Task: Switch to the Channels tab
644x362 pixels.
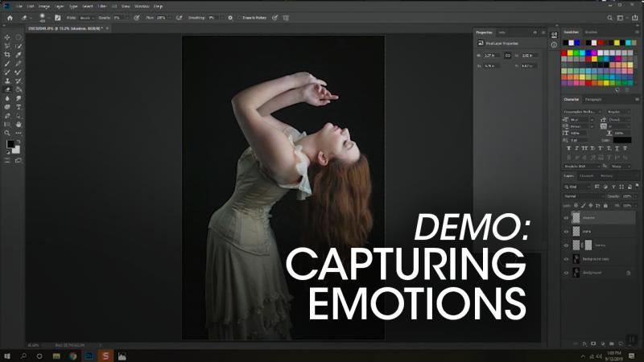Action: pyautogui.click(x=588, y=175)
